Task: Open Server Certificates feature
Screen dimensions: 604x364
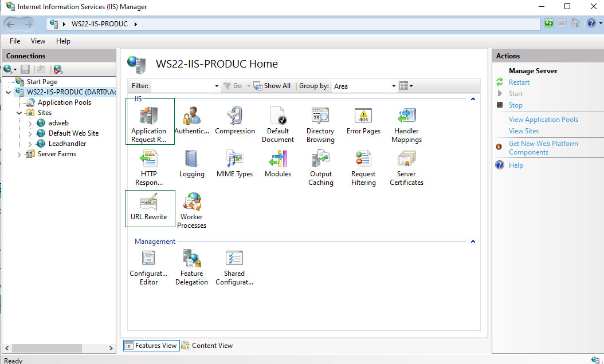Action: coord(406,168)
